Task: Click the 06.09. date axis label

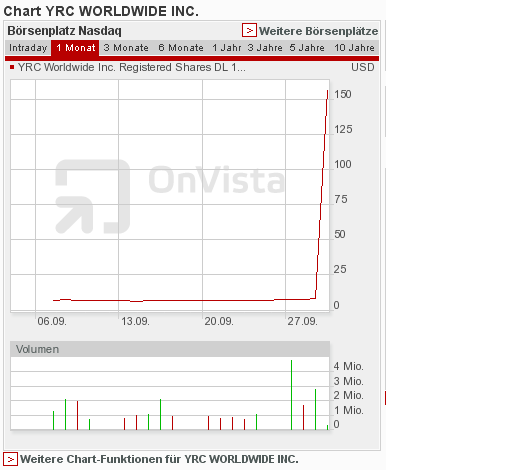Action: tap(52, 321)
